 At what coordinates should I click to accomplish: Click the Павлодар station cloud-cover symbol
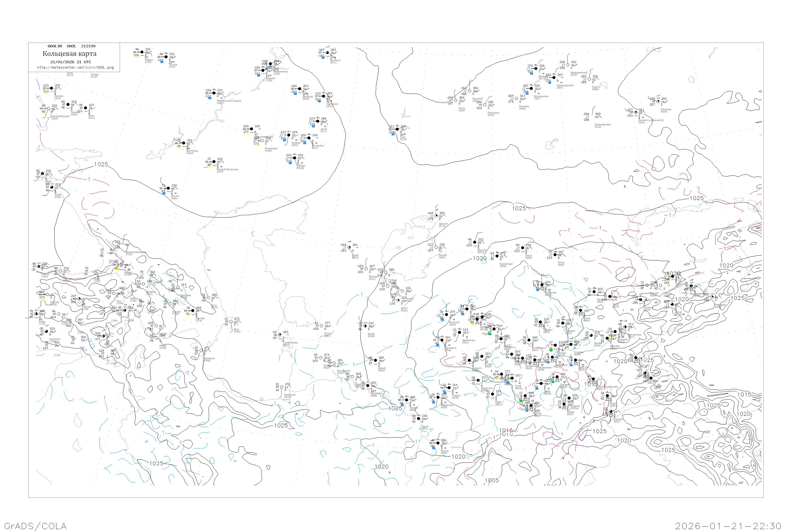pyautogui.click(x=658, y=101)
